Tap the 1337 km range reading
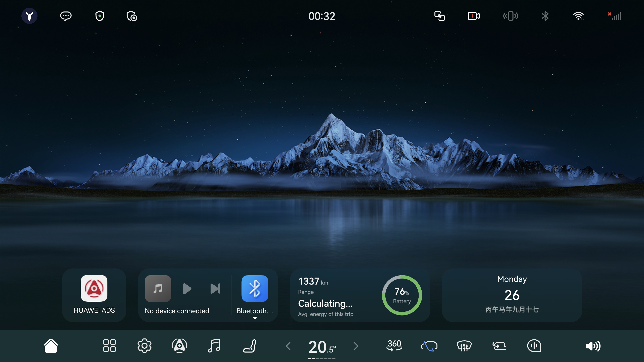The image size is (644, 362). (x=313, y=282)
